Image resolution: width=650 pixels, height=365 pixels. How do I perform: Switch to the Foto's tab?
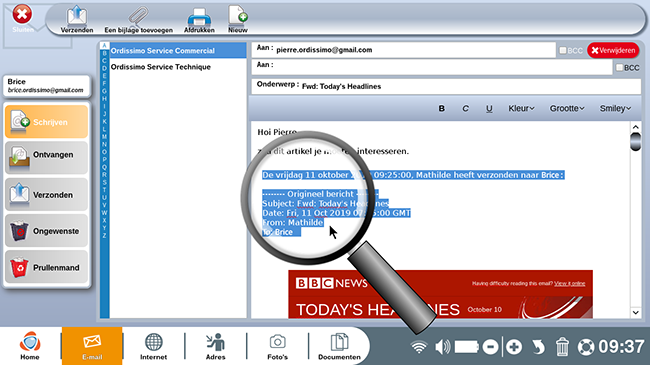pos(277,346)
